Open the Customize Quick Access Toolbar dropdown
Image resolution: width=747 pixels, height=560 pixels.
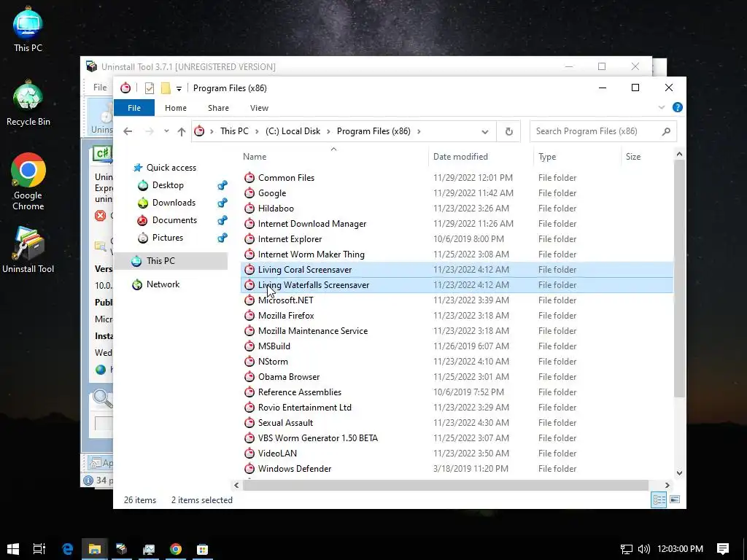click(x=179, y=88)
